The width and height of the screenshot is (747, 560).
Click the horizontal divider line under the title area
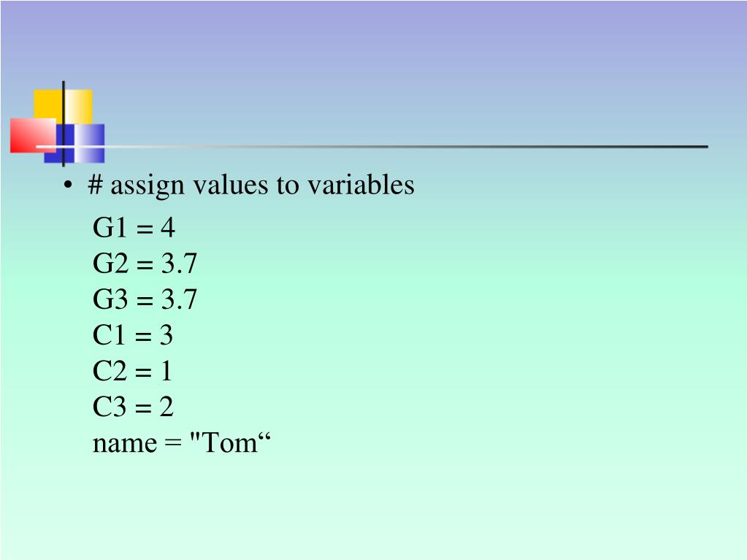coord(372,147)
